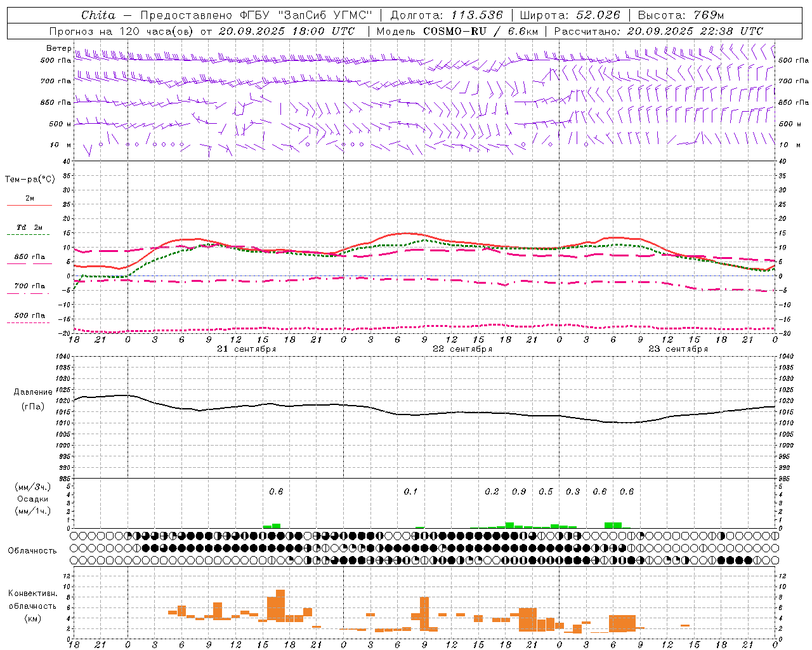Click "Прогноз на 120 часа(ов)" text
812x650 pixels.
click(x=122, y=31)
